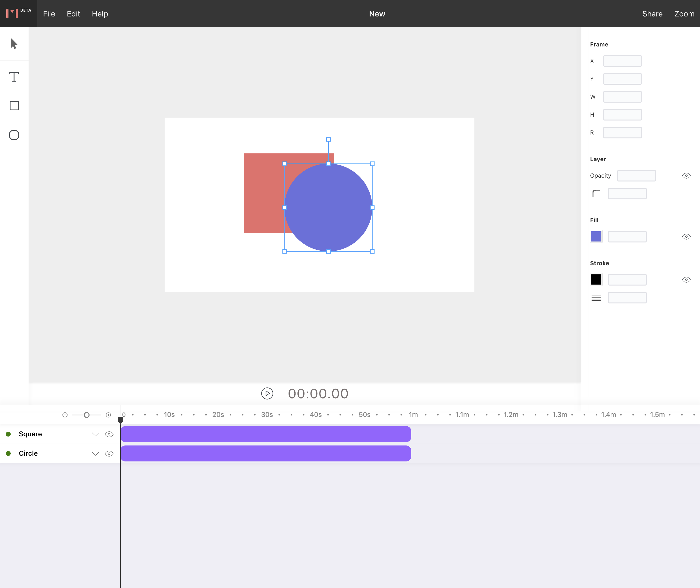Expand the Square layer chevron
700x588 pixels.
(x=95, y=434)
